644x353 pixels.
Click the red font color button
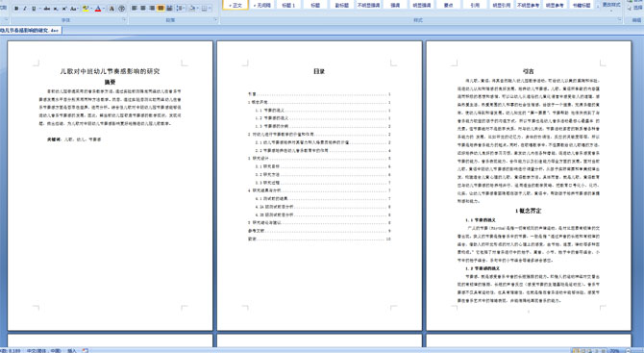[x=98, y=9]
